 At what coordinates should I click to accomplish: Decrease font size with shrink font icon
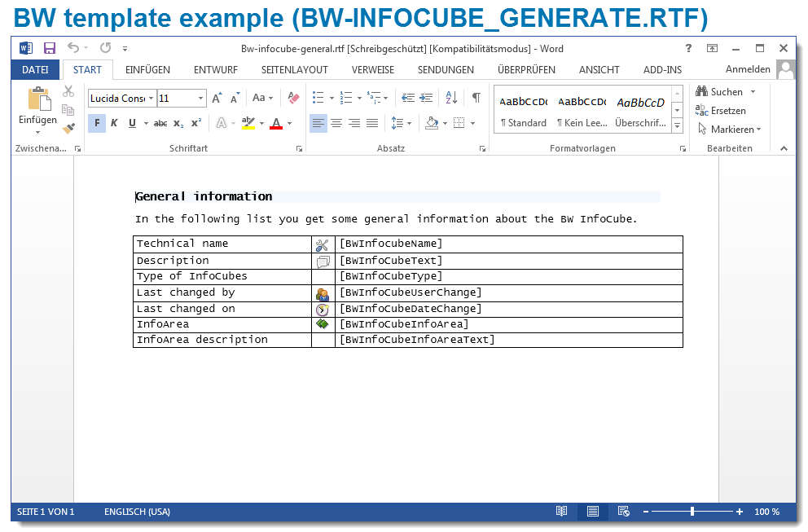[x=235, y=98]
